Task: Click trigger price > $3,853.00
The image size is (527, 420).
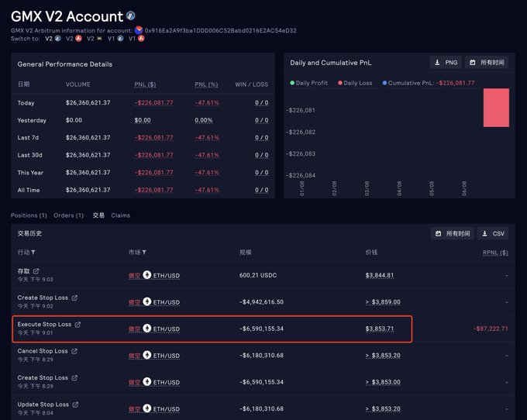Action: click(383, 382)
